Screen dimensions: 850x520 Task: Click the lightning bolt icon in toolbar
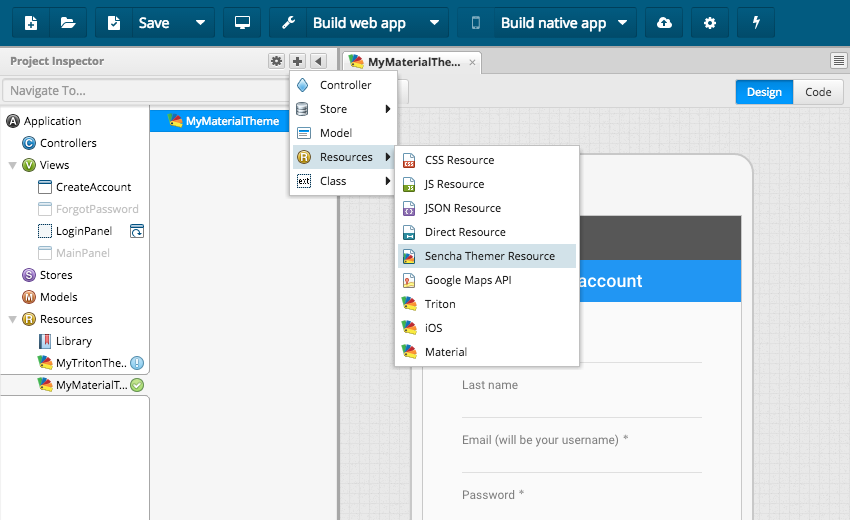pyautogui.click(x=755, y=23)
